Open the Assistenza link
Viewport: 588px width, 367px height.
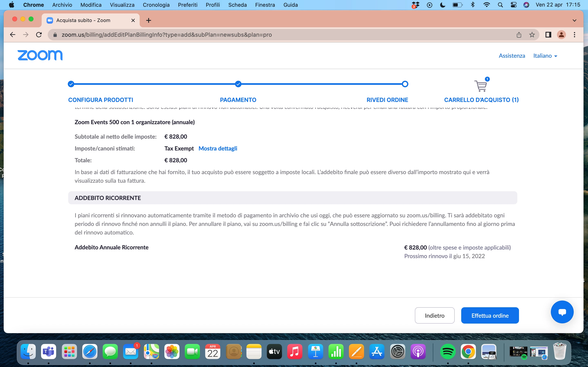(512, 56)
